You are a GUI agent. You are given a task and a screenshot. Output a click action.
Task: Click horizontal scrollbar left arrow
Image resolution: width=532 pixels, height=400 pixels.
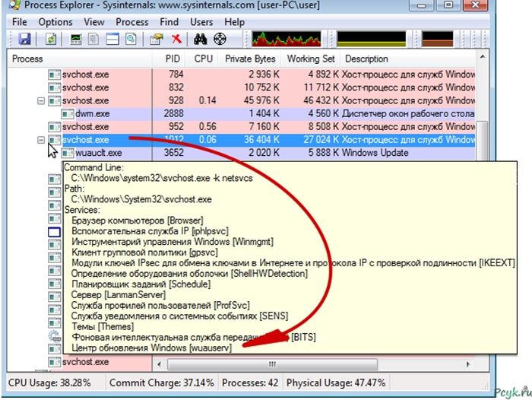click(159, 364)
